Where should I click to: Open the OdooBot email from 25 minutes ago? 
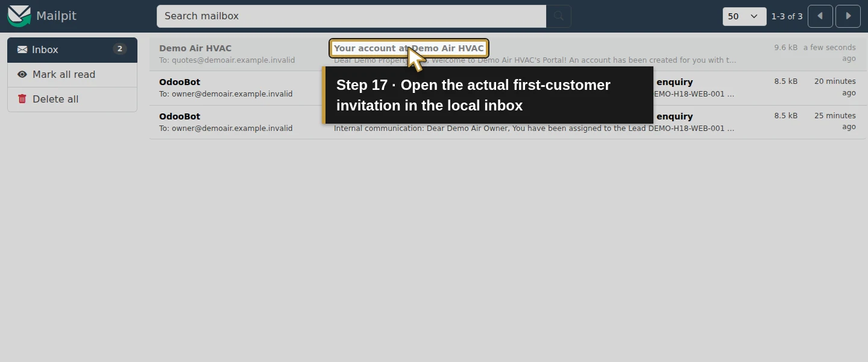(x=508, y=122)
